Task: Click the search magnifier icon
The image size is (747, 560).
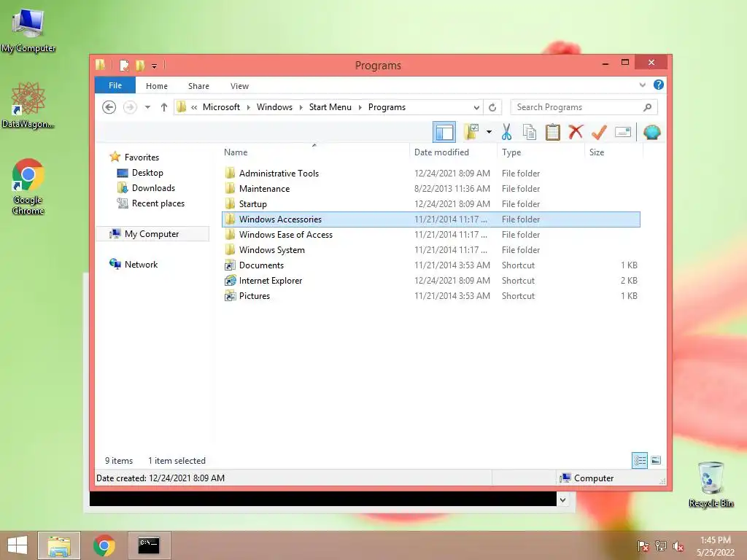Action: [x=647, y=107]
